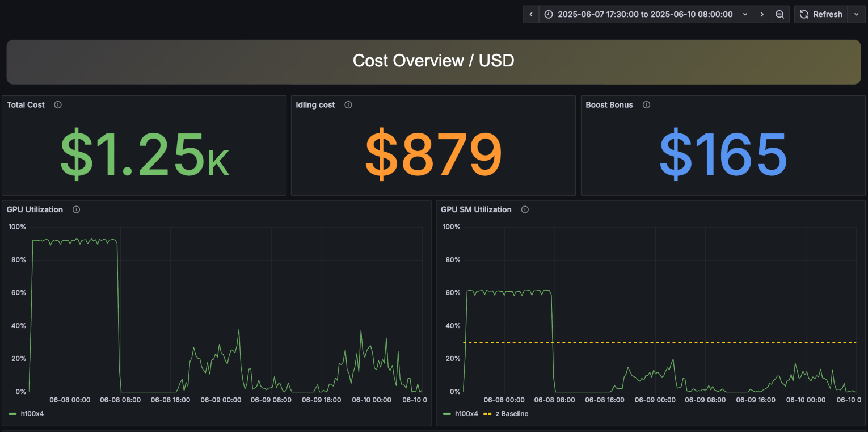Click the 100% axis label in GPU Utilization
Screen dimensions: 868x432
16,227
